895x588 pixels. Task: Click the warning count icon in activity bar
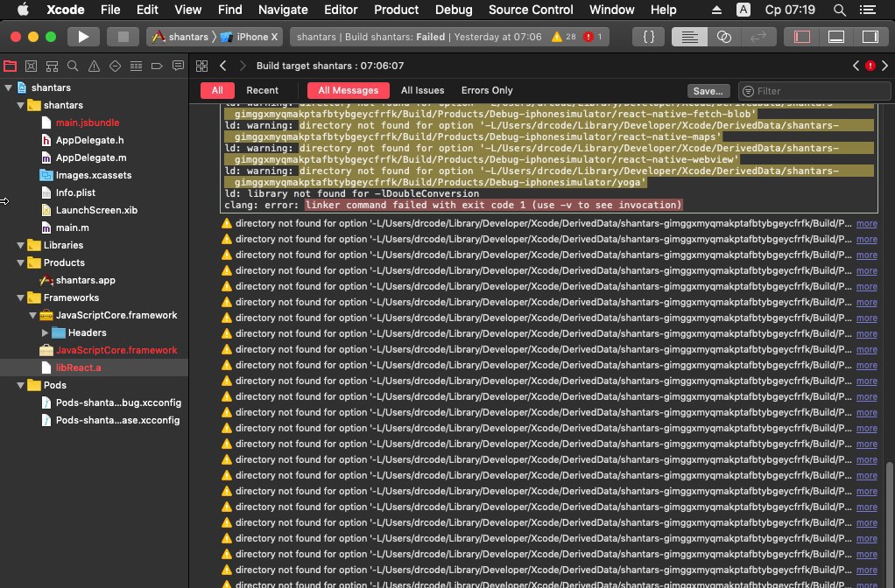pos(556,37)
